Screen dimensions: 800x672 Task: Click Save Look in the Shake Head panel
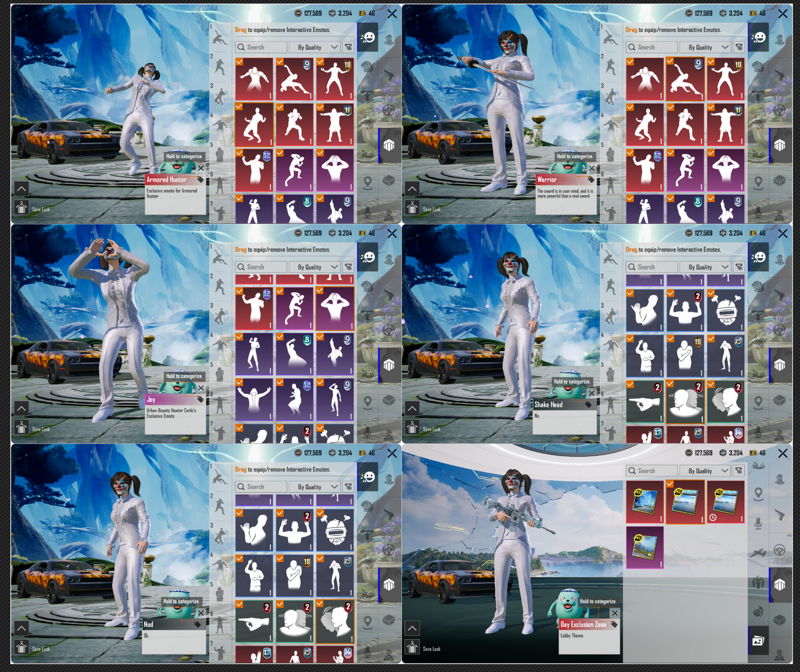[431, 430]
